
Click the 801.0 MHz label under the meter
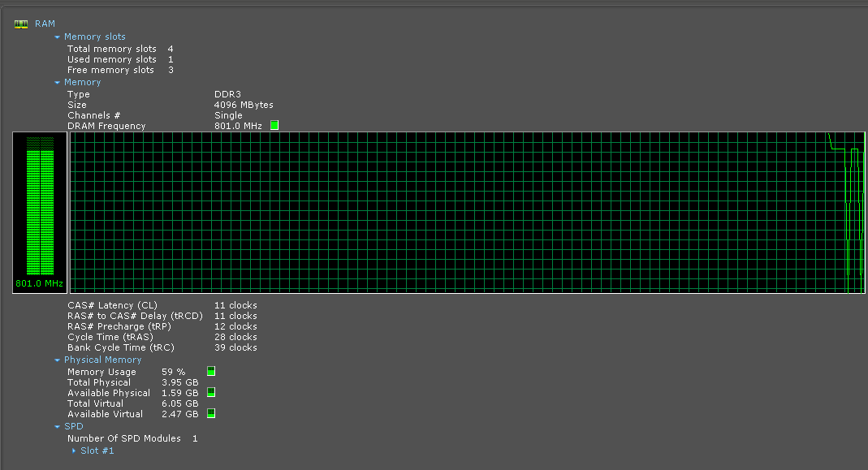point(40,284)
